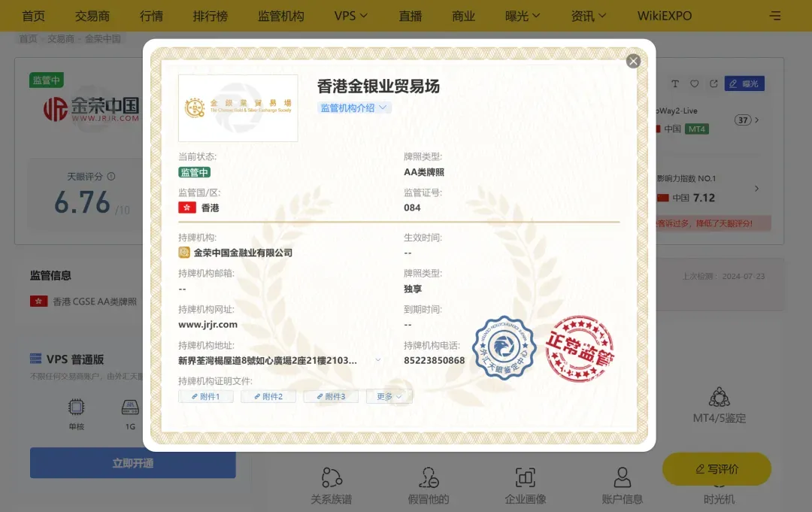Expand the 更多 attachments dropdown
This screenshot has width=812, height=512.
tap(389, 396)
